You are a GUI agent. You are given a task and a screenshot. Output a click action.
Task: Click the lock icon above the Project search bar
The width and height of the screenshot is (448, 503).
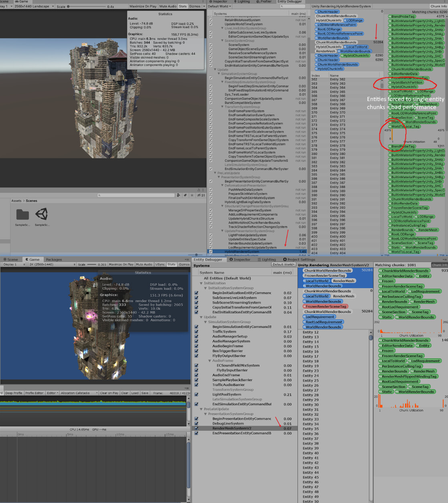click(198, 190)
